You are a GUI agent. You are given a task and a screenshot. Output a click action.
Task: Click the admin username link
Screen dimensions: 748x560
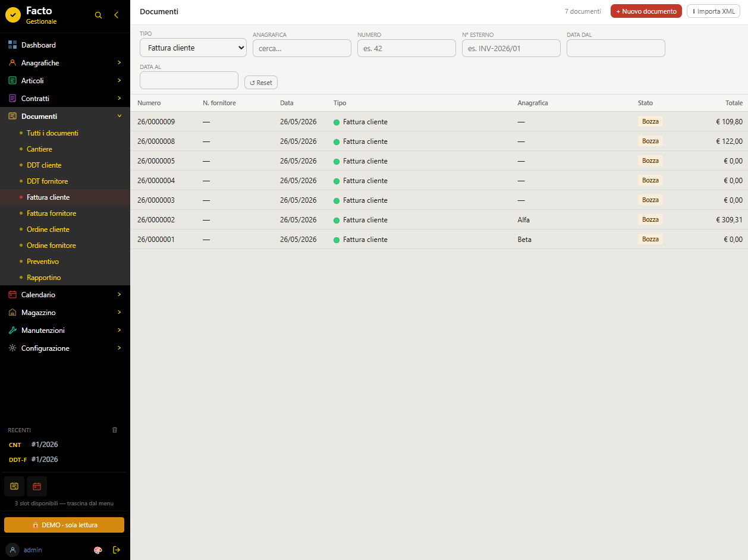33,550
